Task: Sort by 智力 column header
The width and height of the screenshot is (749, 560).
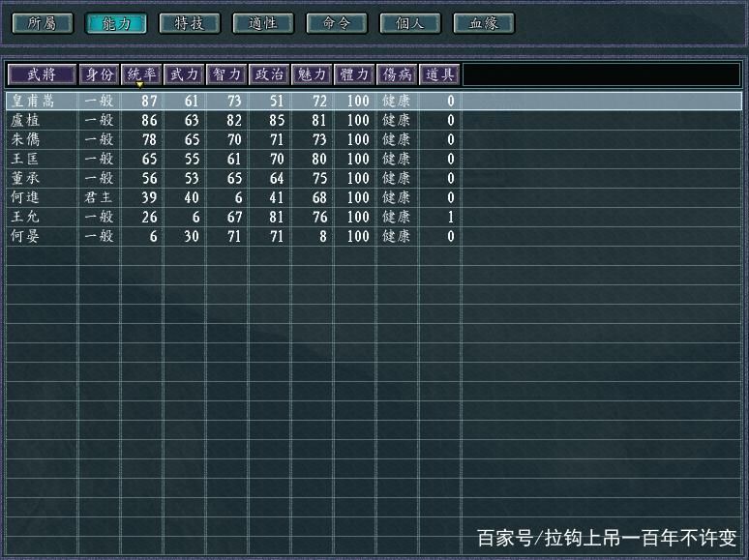Action: [x=226, y=74]
